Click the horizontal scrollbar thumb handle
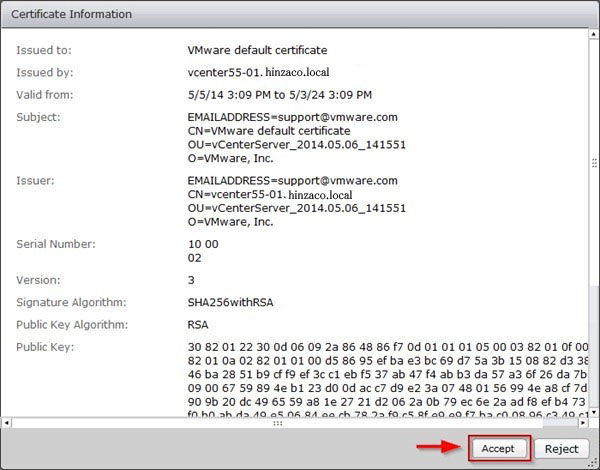 tap(276, 423)
